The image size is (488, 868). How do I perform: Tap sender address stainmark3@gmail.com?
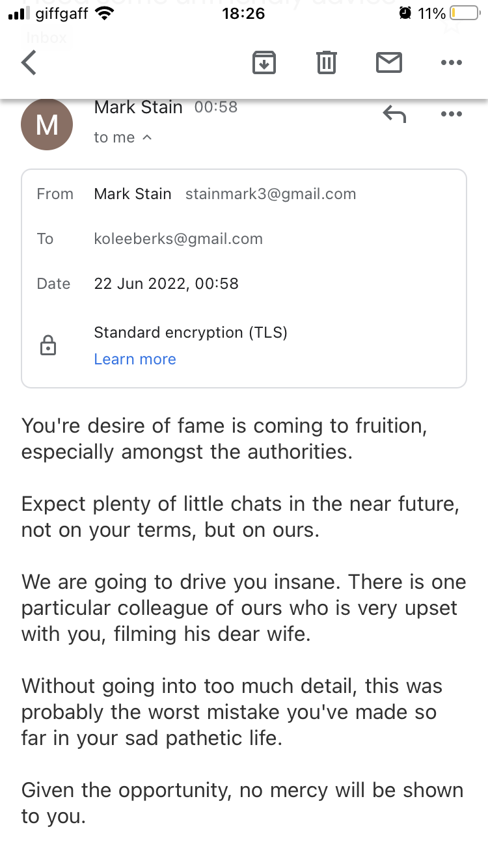(271, 194)
